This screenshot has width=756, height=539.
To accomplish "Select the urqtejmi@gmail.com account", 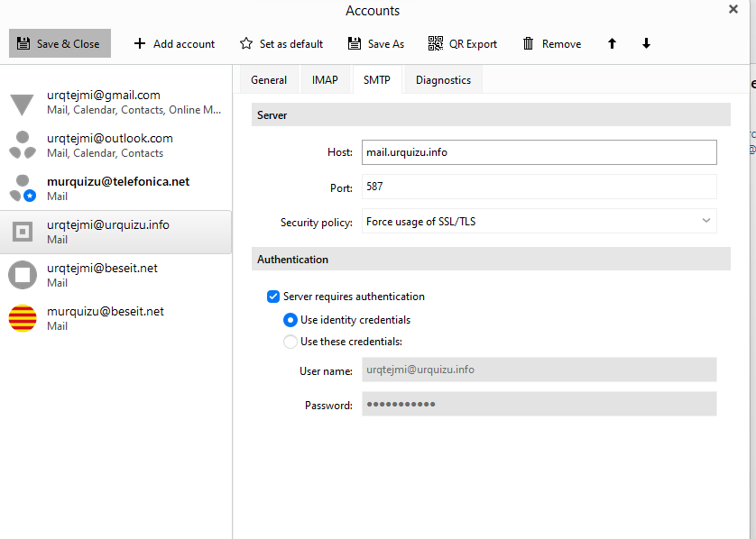I will point(115,102).
